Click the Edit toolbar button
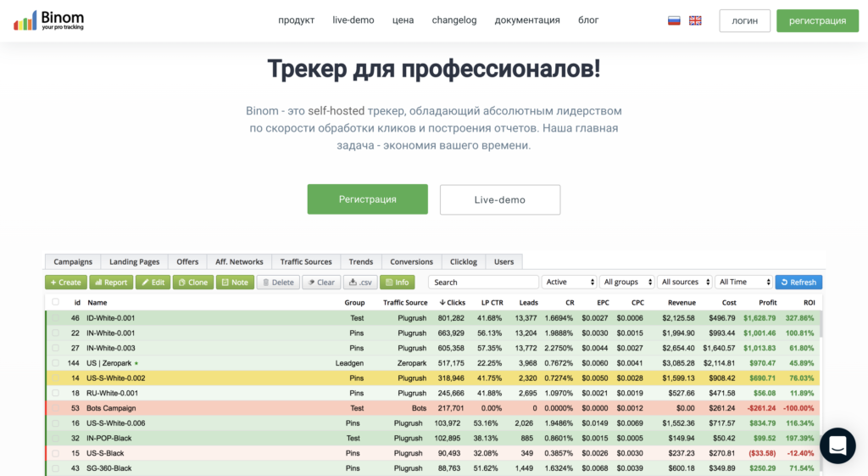Image resolution: width=868 pixels, height=476 pixels. coord(153,282)
